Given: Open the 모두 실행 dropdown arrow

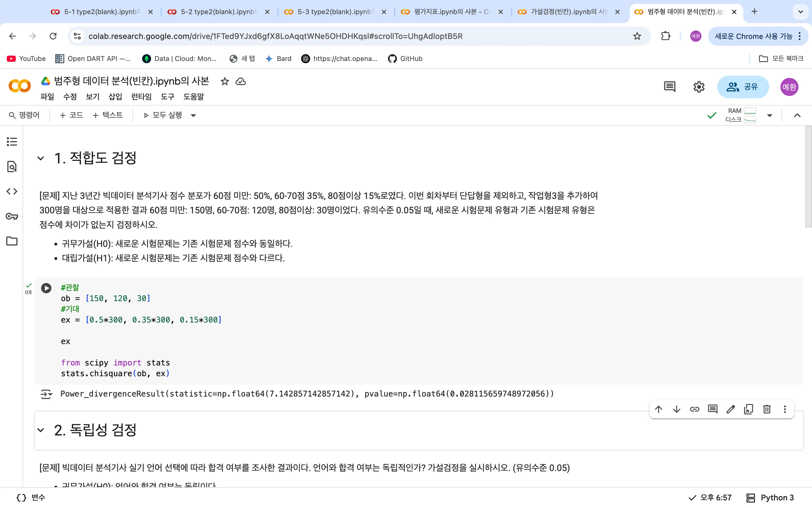Looking at the screenshot, I should pos(193,115).
